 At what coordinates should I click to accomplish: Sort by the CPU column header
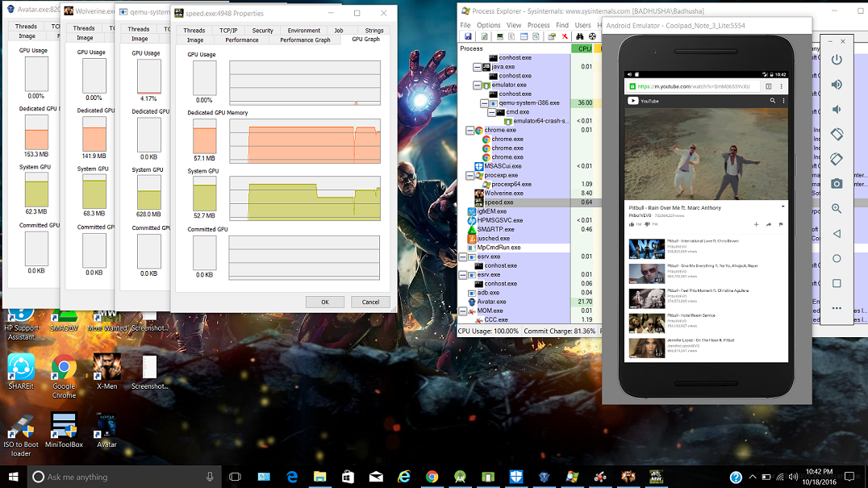coord(582,48)
